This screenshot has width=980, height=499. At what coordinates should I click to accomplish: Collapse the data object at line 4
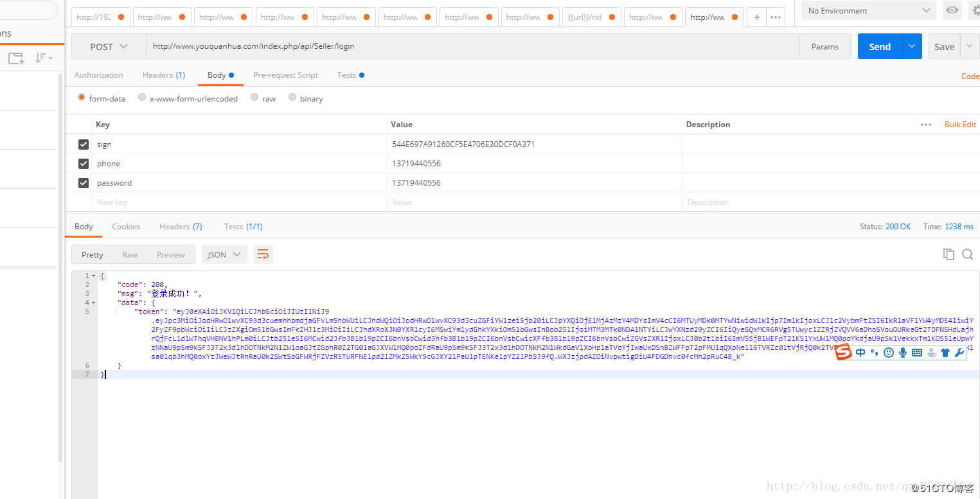94,302
